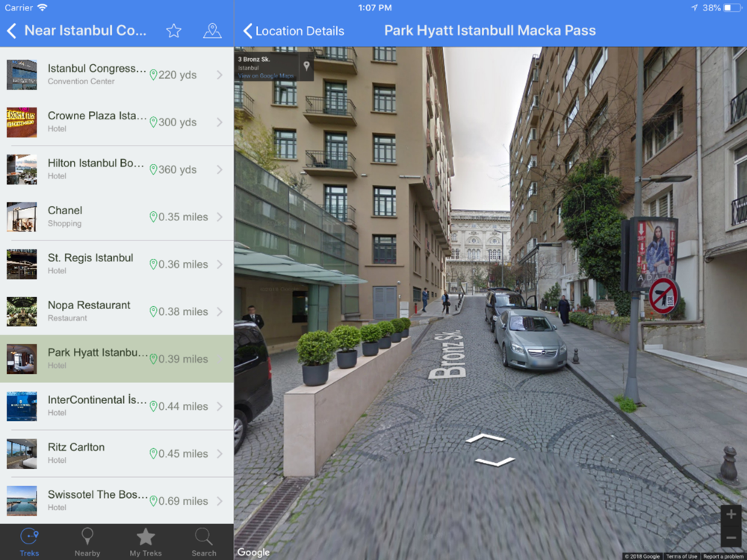
Task: Click the Google logo in Street View
Action: click(253, 553)
